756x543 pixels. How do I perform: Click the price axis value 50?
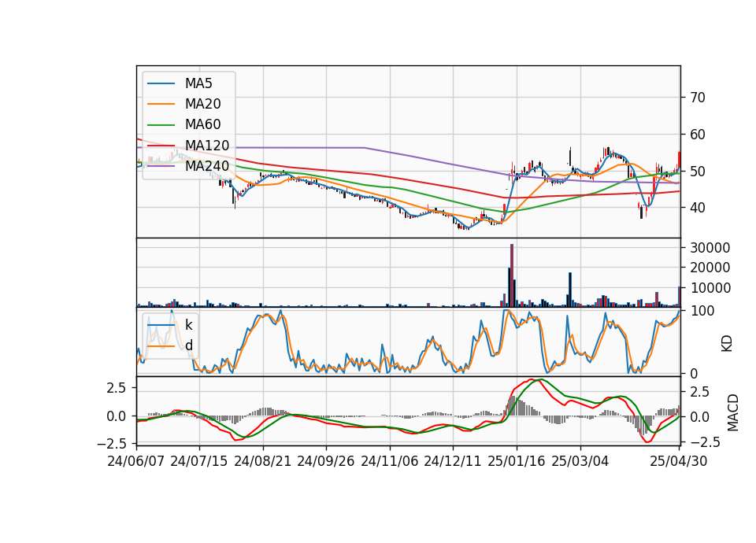(x=698, y=172)
